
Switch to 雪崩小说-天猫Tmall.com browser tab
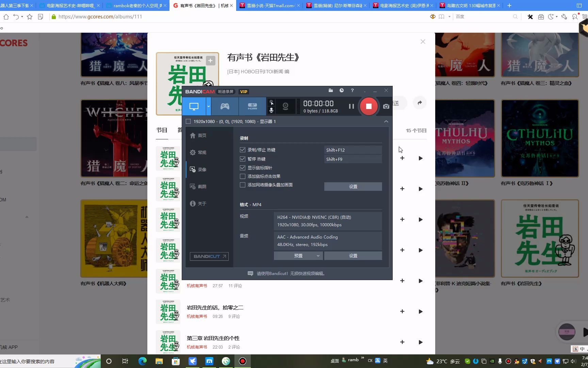tap(270, 5)
